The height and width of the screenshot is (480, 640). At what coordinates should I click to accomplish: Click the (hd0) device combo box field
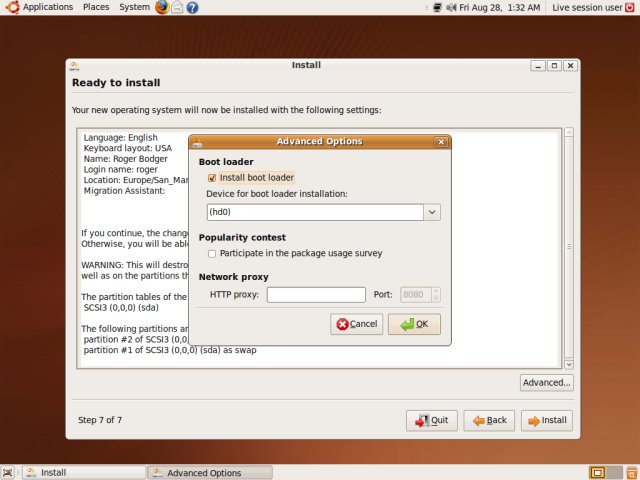click(x=315, y=212)
